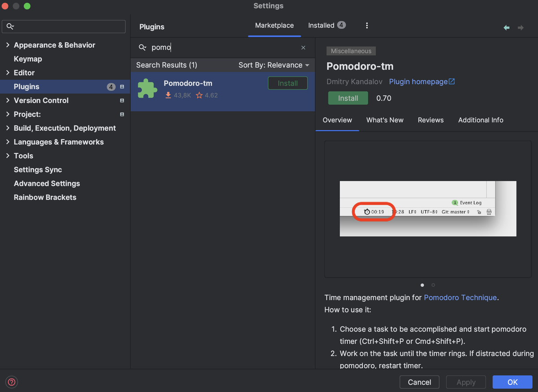This screenshot has height=392, width=538.
Task: Click the green Install button in details
Action: (x=348, y=98)
